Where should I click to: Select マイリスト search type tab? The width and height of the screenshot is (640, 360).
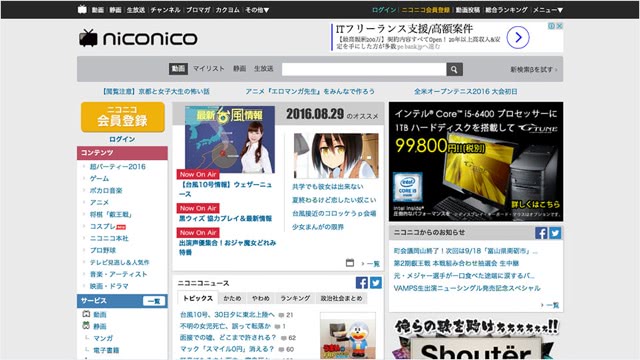209,69
